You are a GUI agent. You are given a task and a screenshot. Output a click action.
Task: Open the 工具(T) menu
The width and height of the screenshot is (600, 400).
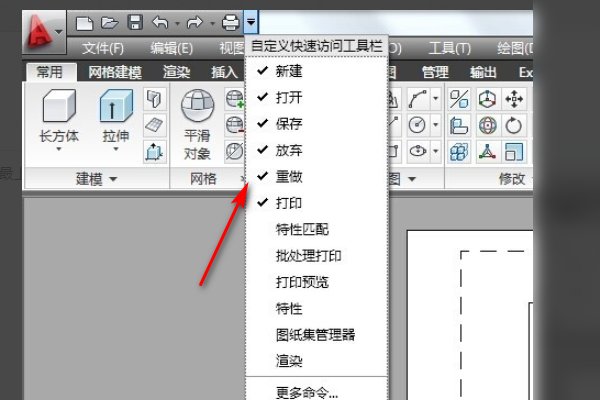coord(449,48)
